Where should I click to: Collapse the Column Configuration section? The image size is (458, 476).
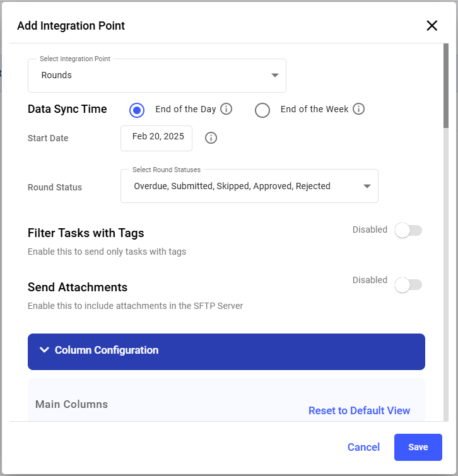[x=226, y=351]
